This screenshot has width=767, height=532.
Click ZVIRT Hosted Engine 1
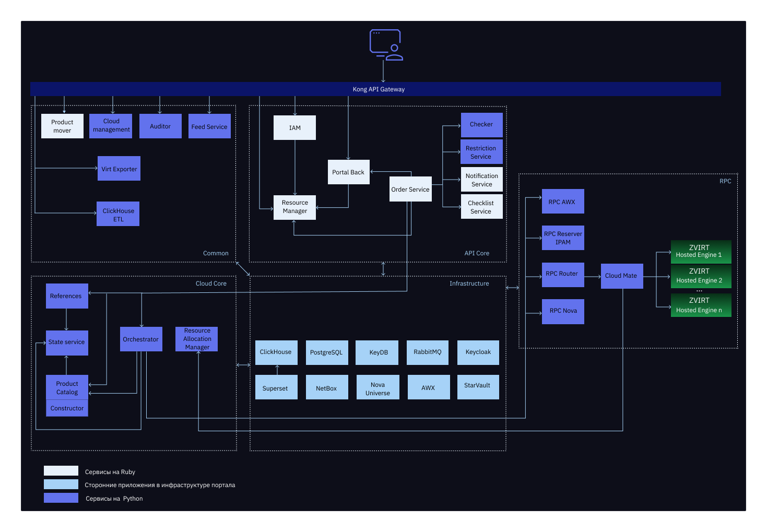[x=701, y=252]
